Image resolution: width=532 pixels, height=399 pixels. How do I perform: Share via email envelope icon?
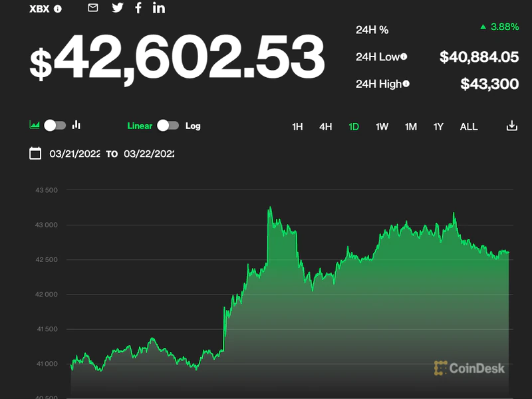coord(93,8)
